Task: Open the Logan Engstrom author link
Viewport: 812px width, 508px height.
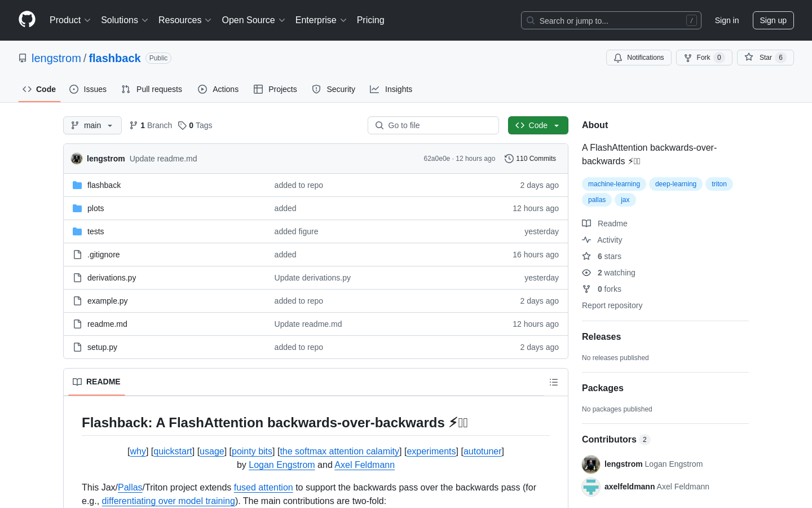Action: tap(282, 465)
